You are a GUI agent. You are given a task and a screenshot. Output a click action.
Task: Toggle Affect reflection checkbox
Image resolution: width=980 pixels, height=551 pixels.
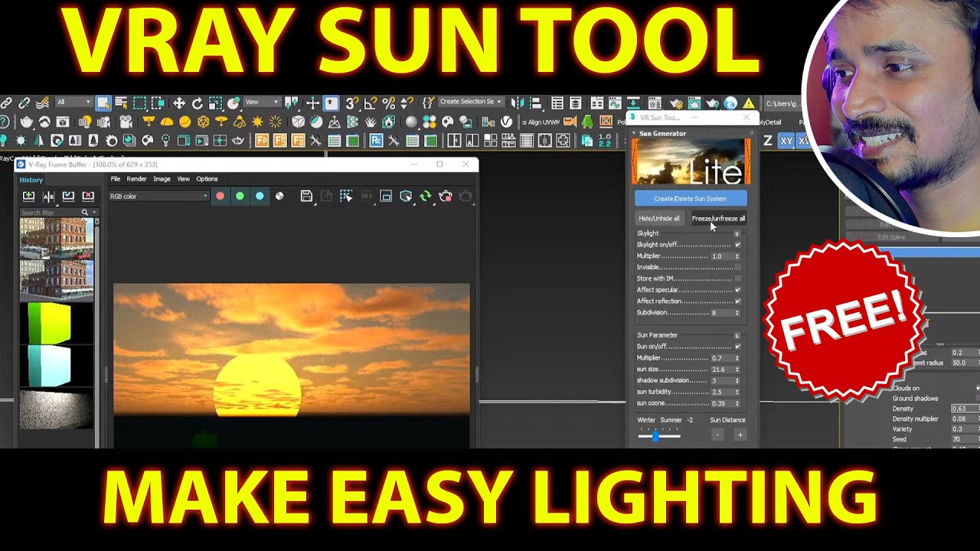tap(737, 301)
